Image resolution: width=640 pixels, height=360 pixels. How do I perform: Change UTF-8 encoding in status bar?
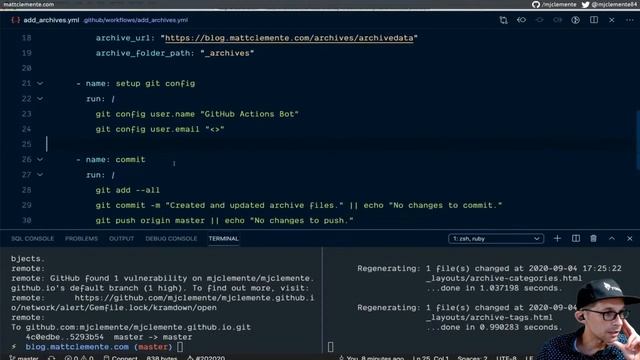[506, 358]
